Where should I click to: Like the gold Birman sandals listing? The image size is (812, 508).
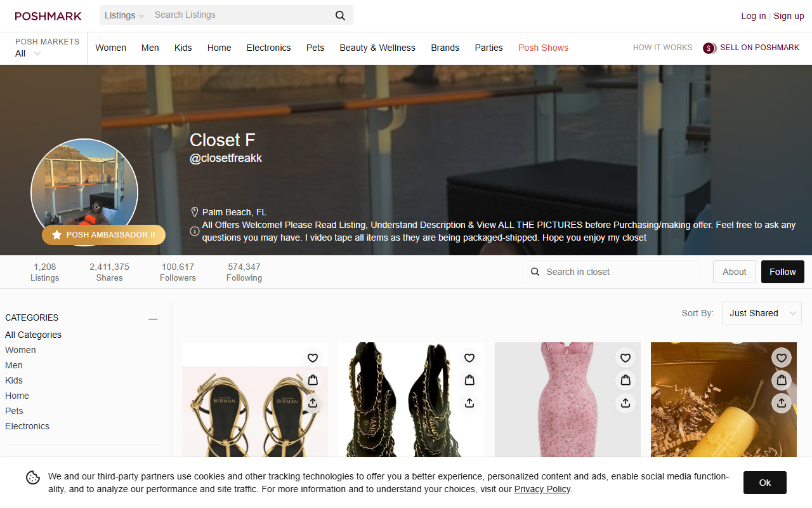(313, 358)
